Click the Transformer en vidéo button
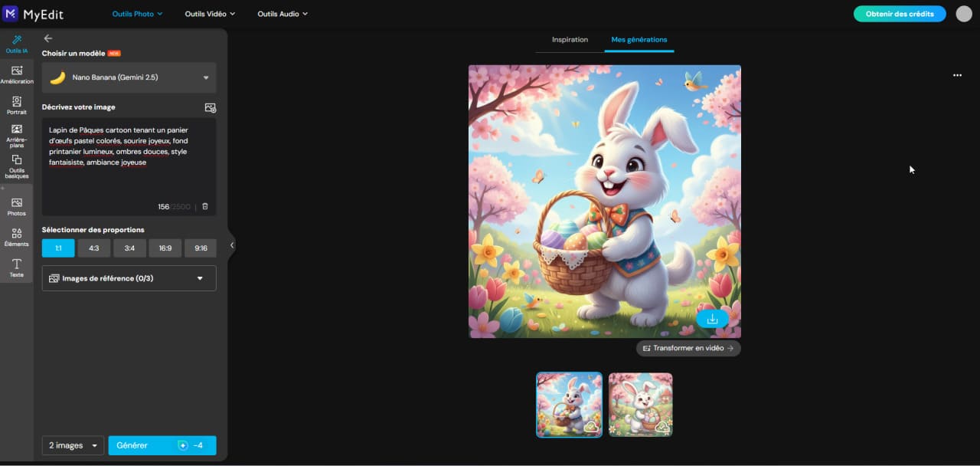Viewport: 980px width, 466px height. 688,348
